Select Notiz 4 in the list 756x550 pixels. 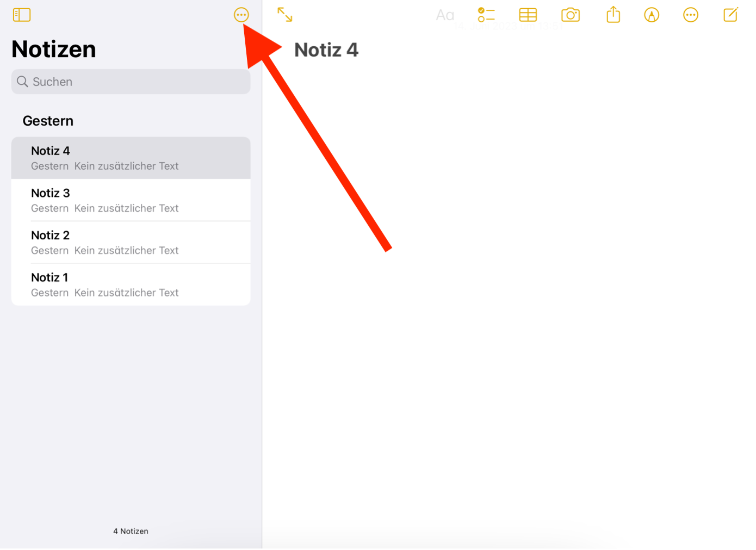click(131, 158)
